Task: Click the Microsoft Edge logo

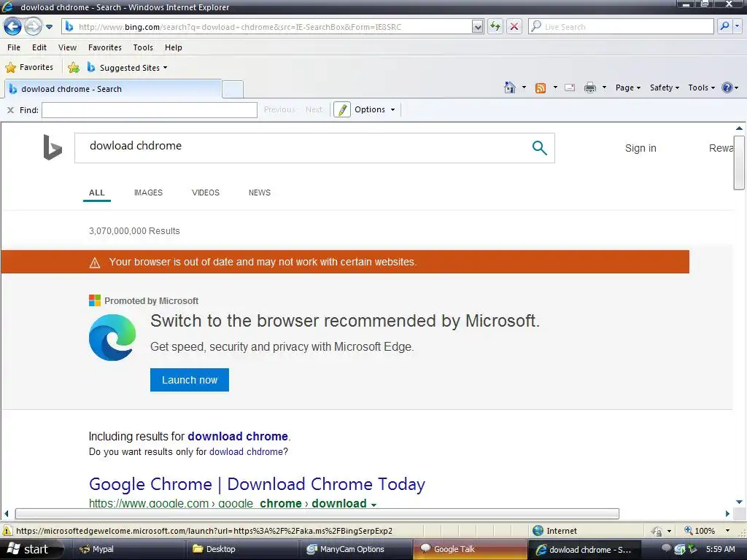Action: (x=112, y=338)
